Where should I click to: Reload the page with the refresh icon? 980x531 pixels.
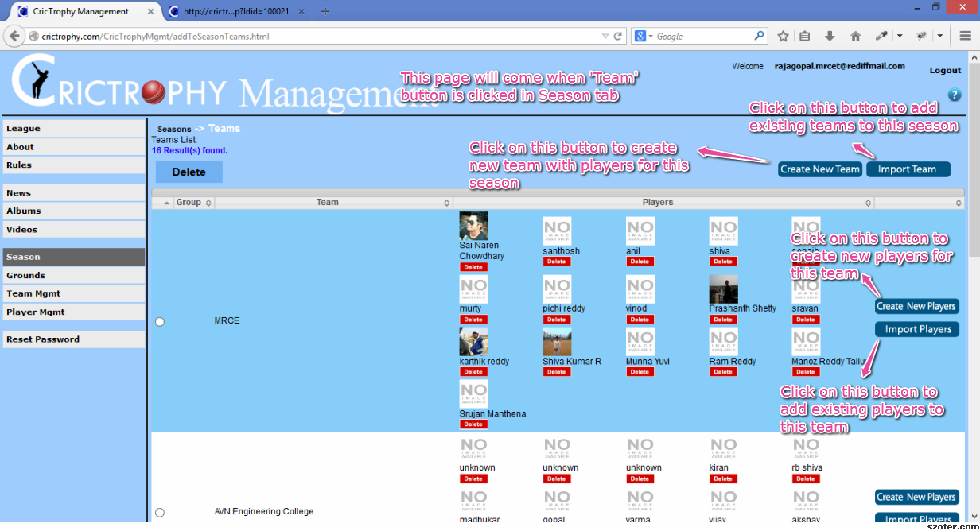pos(617,37)
